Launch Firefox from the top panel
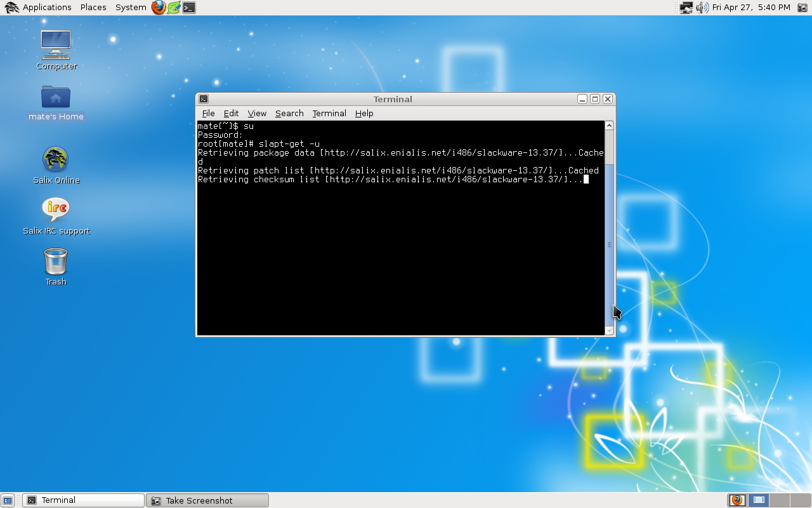 click(158, 8)
